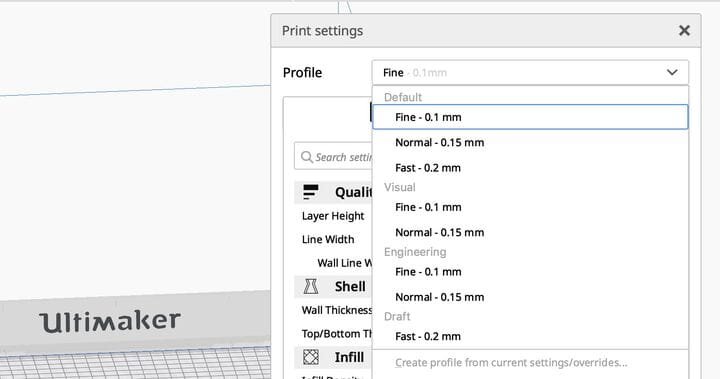Select Fast - 0.2 mm under Draft
The height and width of the screenshot is (379, 720).
click(530, 336)
